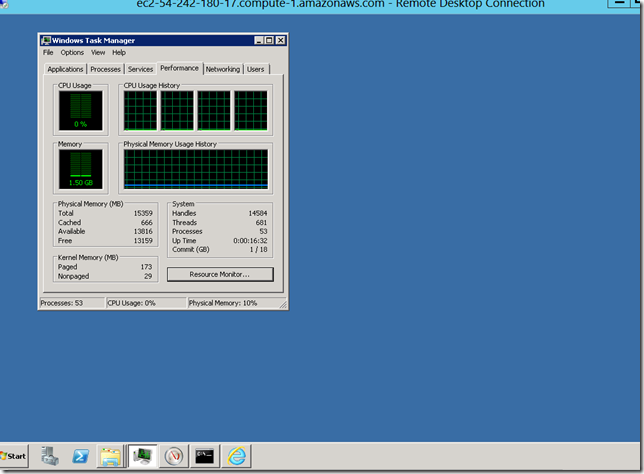Open the File menu

coord(48,52)
